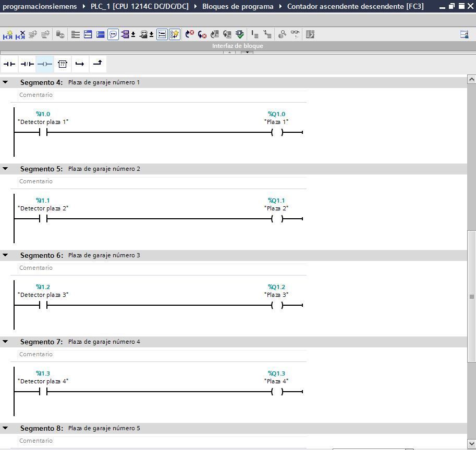This screenshot has width=476, height=450.
Task: Click the magnifier snapshot icon in toolbar
Action: click(x=282, y=34)
